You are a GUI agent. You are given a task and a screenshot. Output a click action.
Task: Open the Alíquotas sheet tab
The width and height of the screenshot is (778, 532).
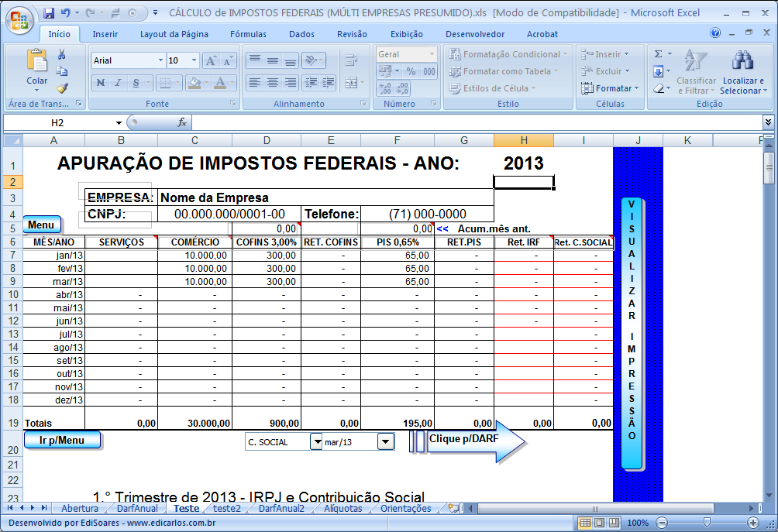pyautogui.click(x=339, y=509)
